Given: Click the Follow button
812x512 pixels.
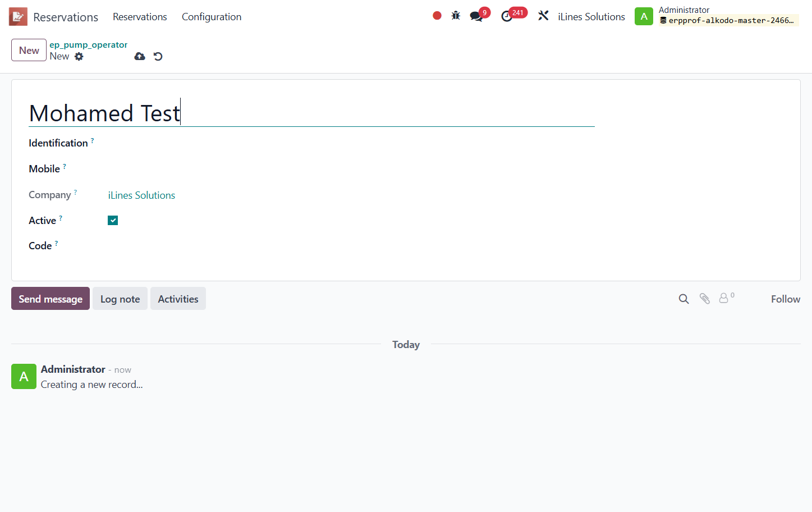Looking at the screenshot, I should [785, 299].
